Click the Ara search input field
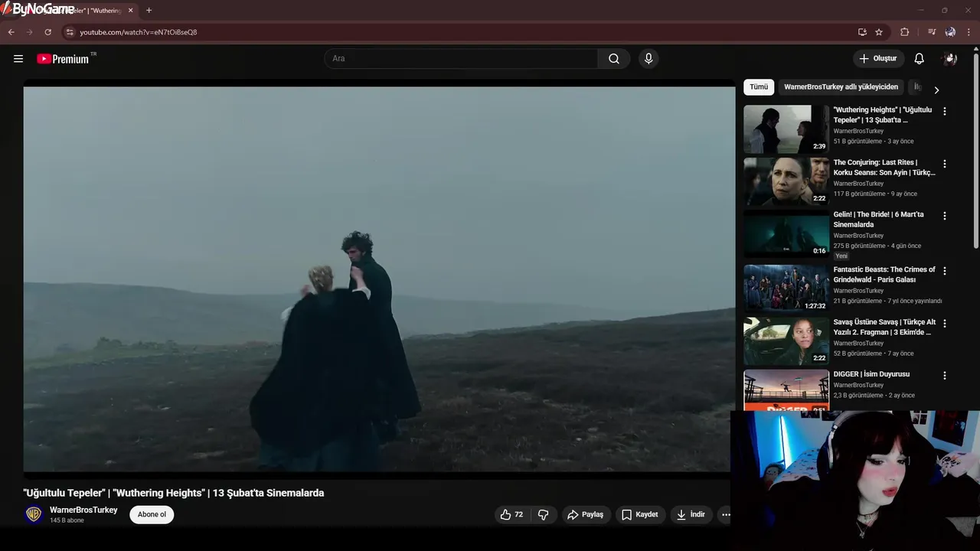The image size is (980, 551). (462, 59)
